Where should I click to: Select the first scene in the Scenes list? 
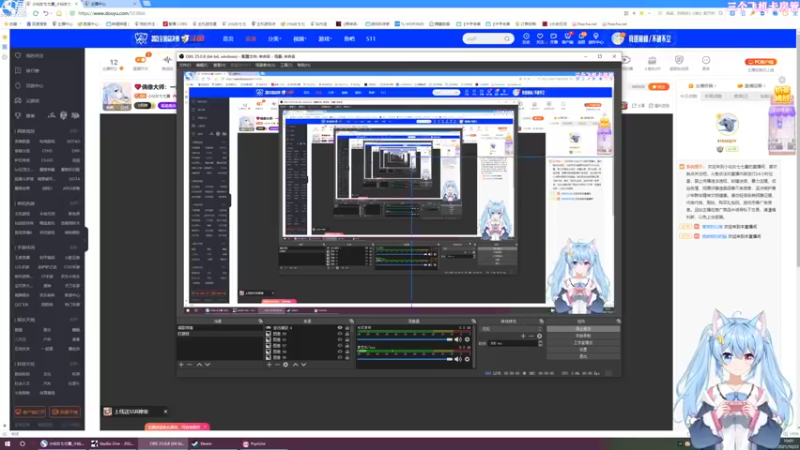click(220, 328)
